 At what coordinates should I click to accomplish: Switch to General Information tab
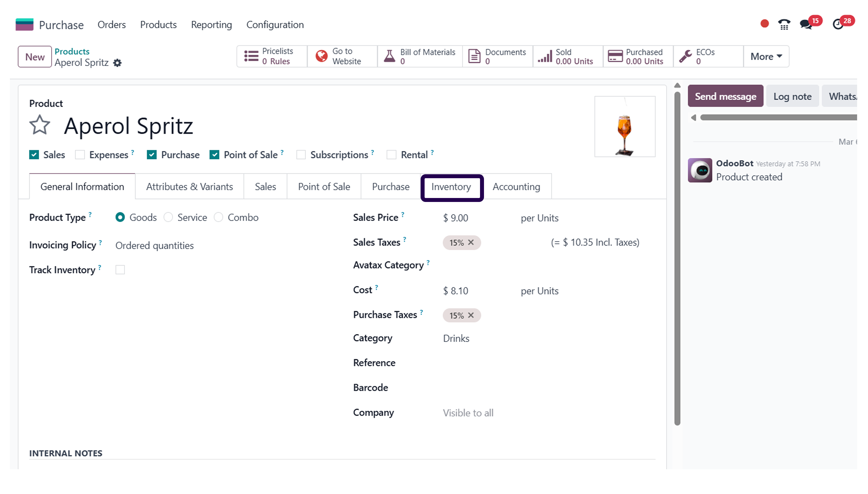(x=82, y=187)
